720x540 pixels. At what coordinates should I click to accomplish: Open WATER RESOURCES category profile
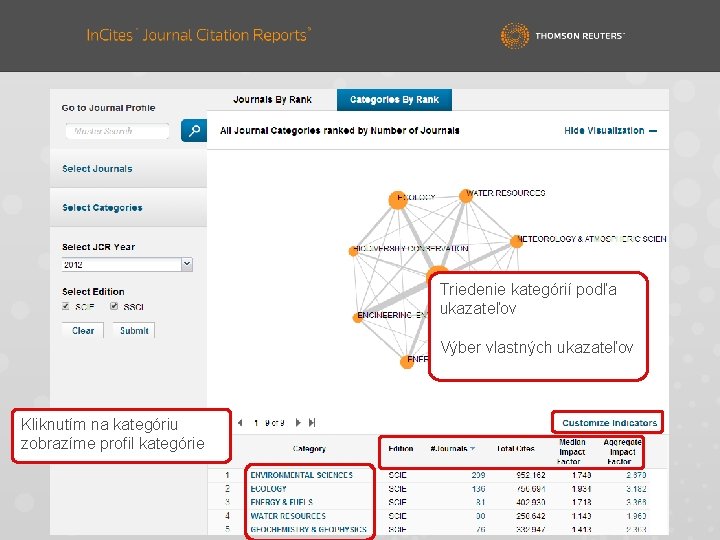point(288,516)
